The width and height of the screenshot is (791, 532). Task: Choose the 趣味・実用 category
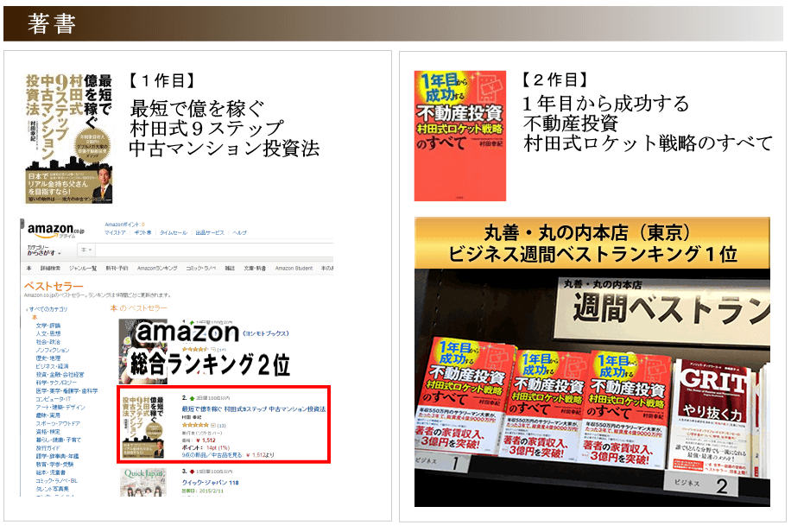[47, 415]
